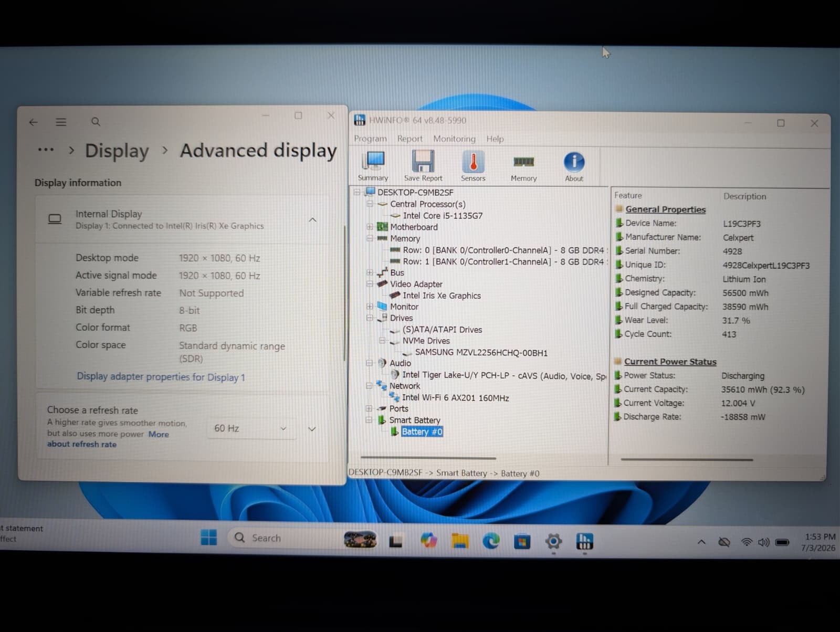Go to Display breadcrumb in Settings

[x=117, y=151]
